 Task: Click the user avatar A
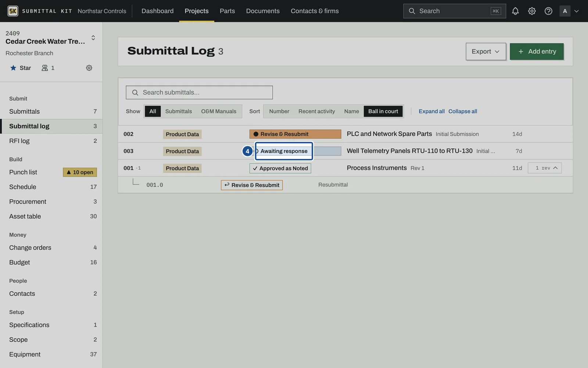[565, 11]
